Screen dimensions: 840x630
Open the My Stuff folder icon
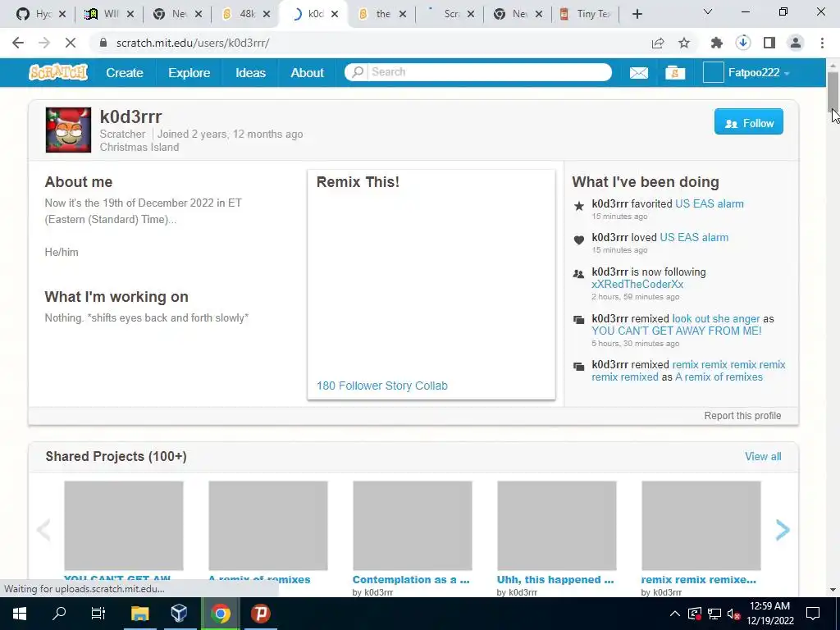675,72
